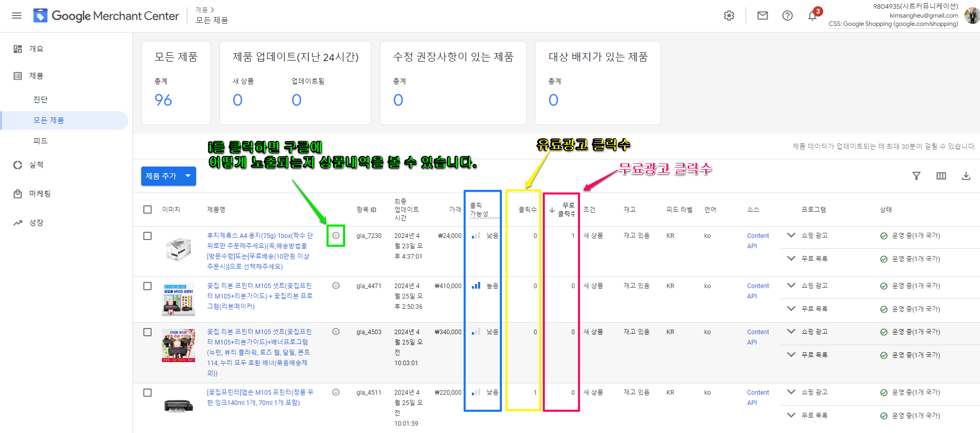Screen dimensions: 980x433
Task: Open the hamburger main menu
Action: pos(17,16)
